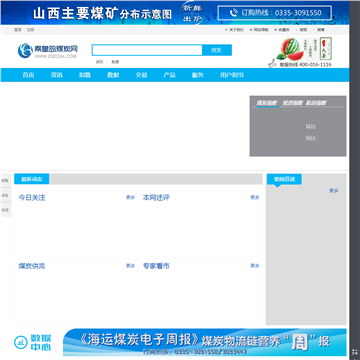Select the middle tab in the index panel
The image size is (360, 360).
[292, 103]
